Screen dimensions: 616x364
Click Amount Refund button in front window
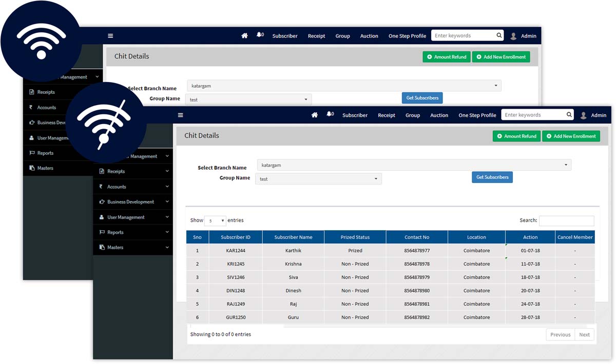(x=516, y=136)
